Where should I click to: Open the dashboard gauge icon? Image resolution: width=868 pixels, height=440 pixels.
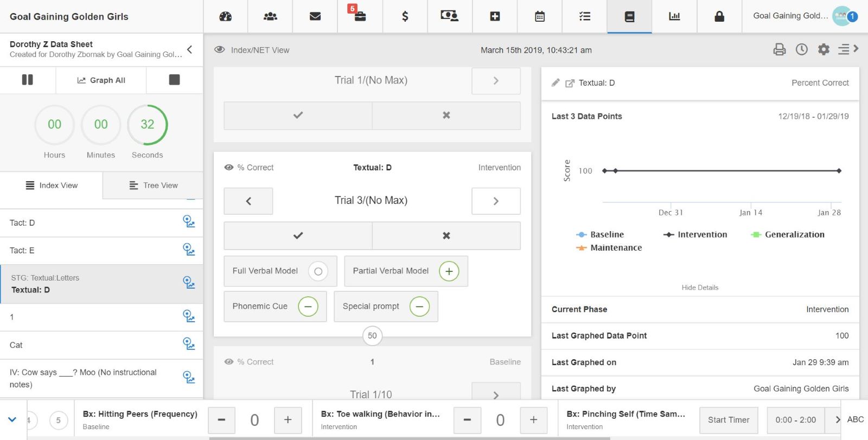pos(226,16)
